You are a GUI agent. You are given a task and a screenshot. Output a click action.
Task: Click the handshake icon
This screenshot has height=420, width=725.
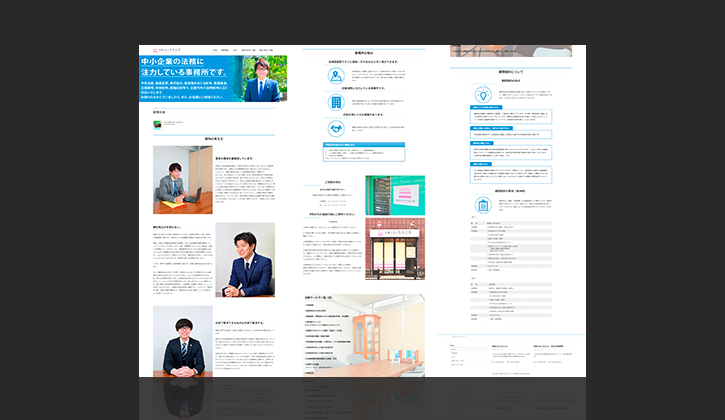pos(336,128)
